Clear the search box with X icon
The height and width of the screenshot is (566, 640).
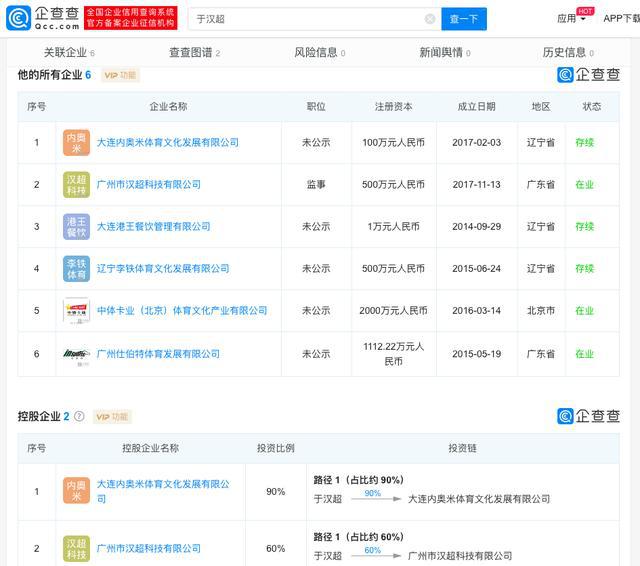pos(430,19)
